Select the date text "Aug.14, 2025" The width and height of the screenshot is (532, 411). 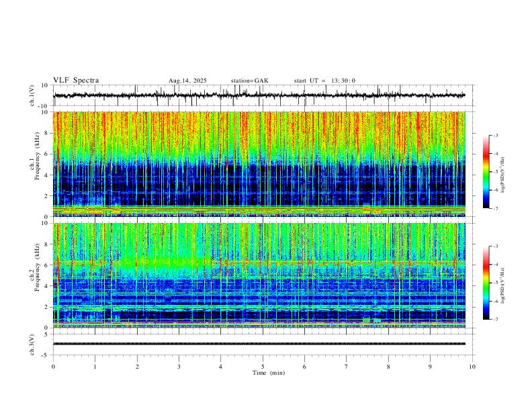pyautogui.click(x=187, y=81)
